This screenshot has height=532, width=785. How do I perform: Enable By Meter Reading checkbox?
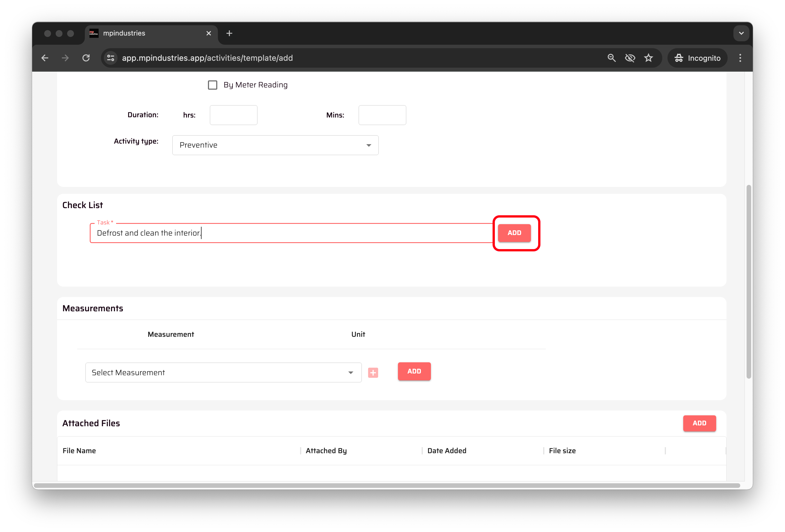tap(212, 85)
